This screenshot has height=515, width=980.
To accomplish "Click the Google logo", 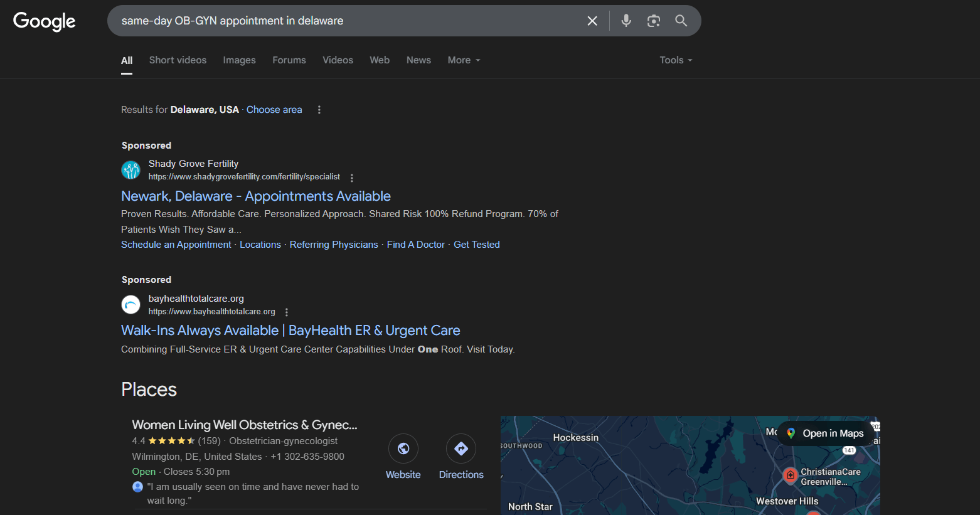I will pyautogui.click(x=44, y=21).
